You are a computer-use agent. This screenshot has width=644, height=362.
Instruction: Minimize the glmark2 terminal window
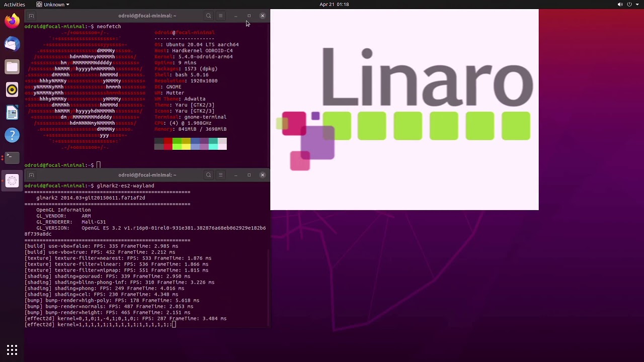[x=235, y=175]
